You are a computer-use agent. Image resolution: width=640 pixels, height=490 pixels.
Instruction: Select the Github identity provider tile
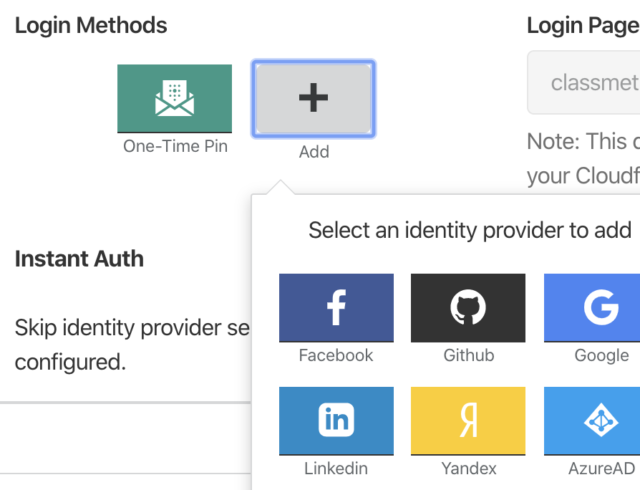point(468,308)
